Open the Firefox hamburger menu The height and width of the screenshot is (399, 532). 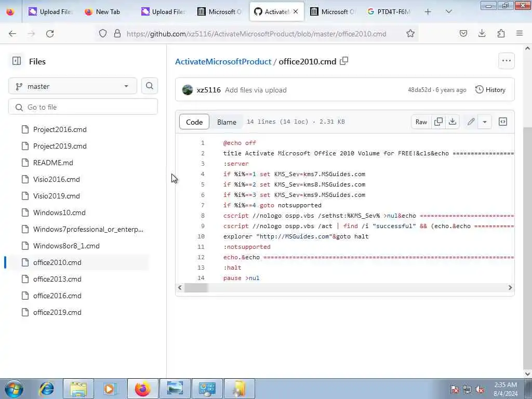tap(520, 34)
